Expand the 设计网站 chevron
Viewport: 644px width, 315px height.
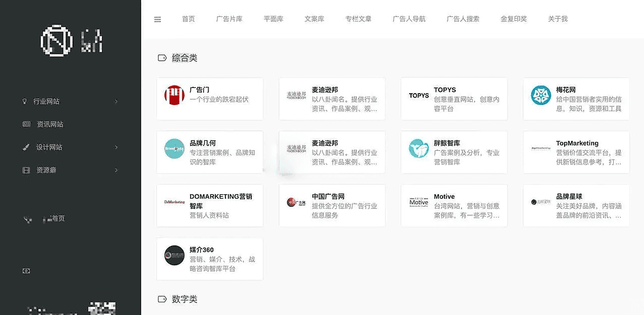116,147
